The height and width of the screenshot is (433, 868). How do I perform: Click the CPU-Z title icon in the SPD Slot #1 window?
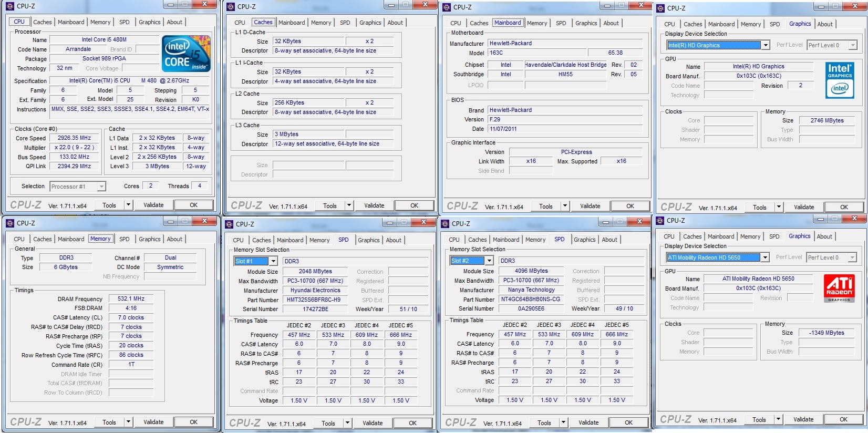[x=230, y=224]
